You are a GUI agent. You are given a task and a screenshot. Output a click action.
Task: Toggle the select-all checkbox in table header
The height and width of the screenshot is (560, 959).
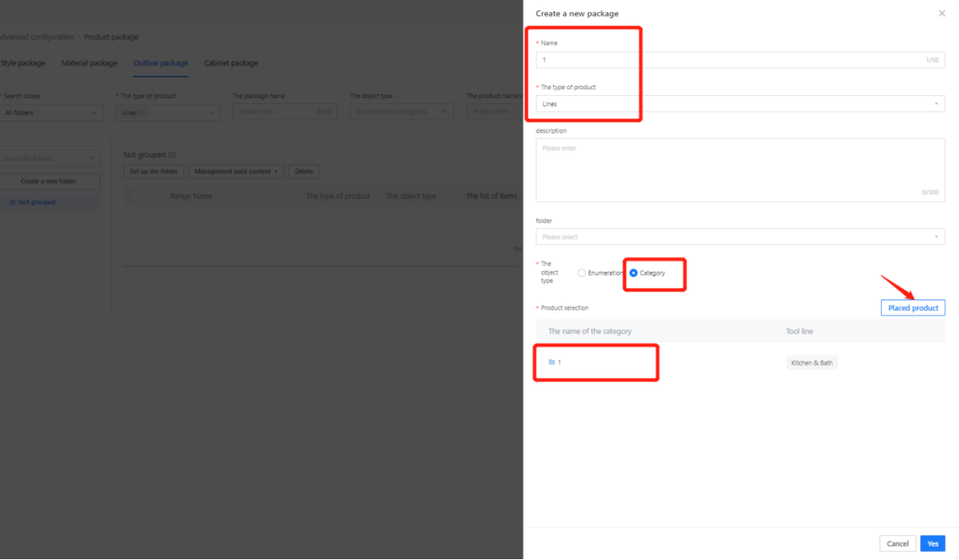point(133,196)
